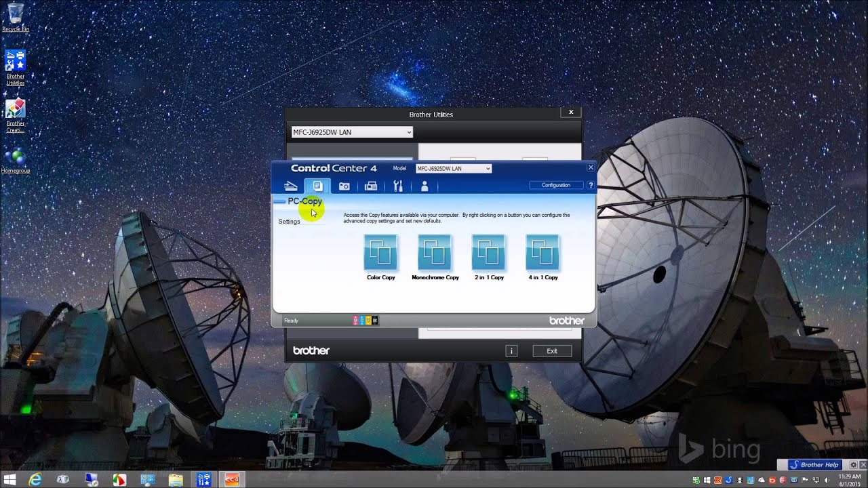Click the question mark help button

click(x=591, y=185)
